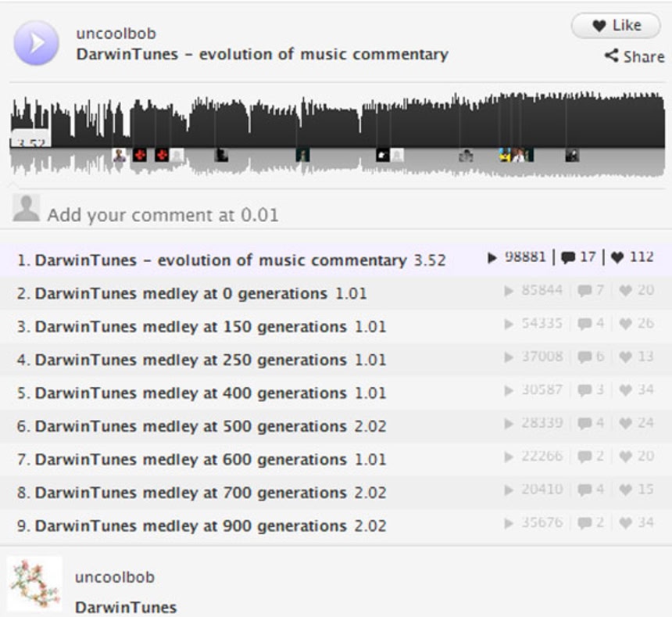Click the red commenter avatar on waveform
672x617 pixels.
140,155
